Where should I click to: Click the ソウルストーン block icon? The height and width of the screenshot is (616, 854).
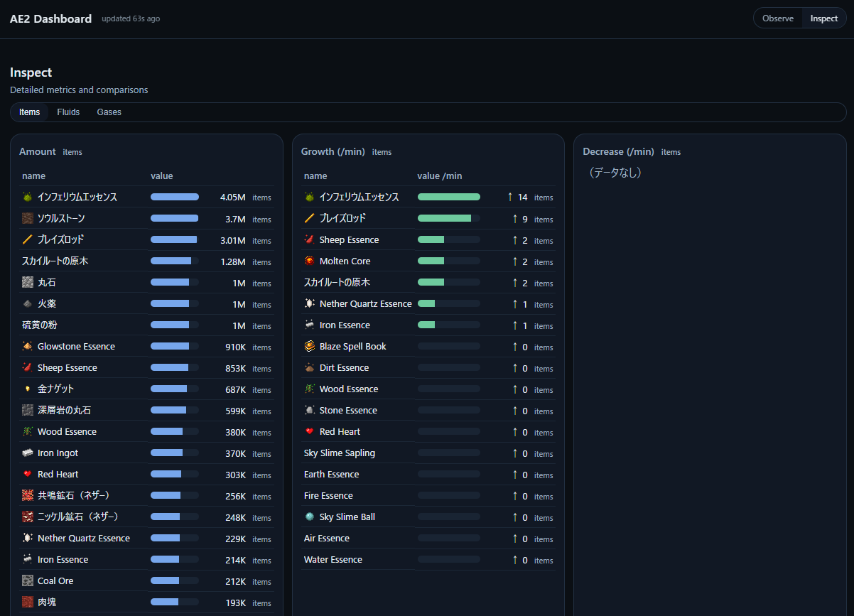tap(28, 218)
